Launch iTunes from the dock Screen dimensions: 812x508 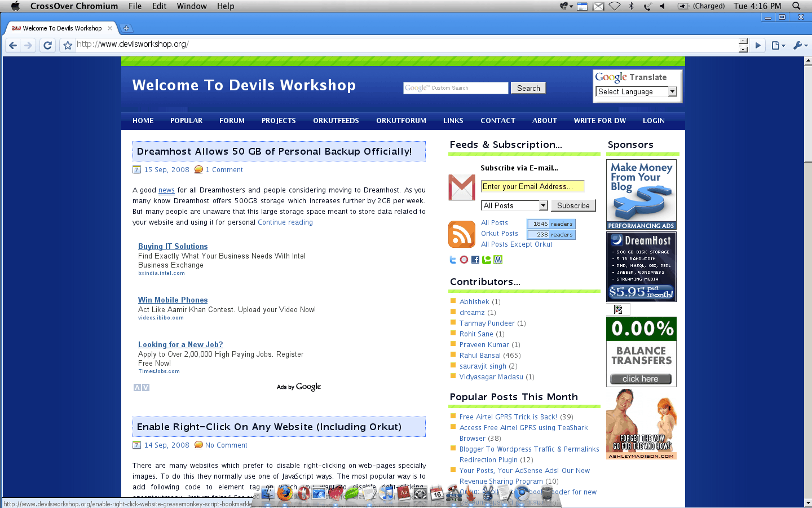[x=387, y=493]
